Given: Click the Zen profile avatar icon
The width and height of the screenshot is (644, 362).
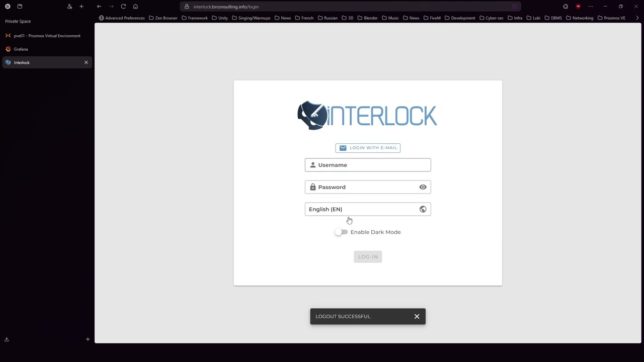Looking at the screenshot, I should pos(8,7).
